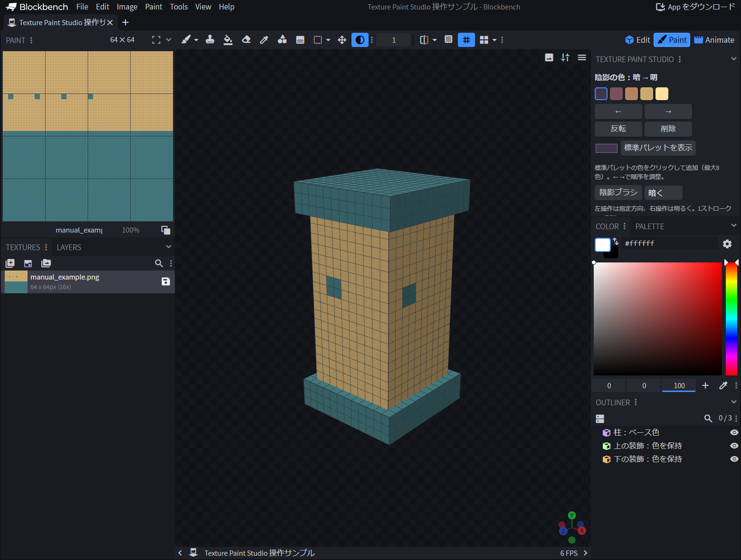Screen dimensions: 741x560
Task: Hide the 下の装飾：色を保持 element
Action: [734, 459]
